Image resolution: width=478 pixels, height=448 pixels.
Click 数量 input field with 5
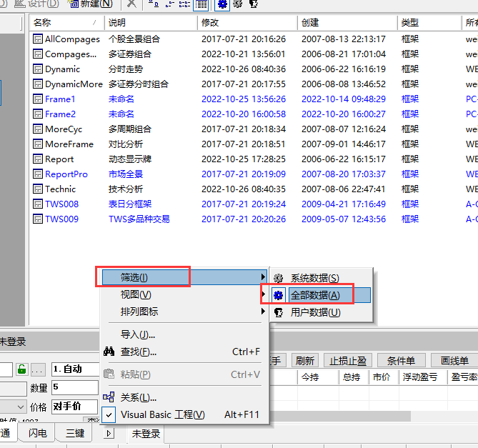(x=75, y=387)
